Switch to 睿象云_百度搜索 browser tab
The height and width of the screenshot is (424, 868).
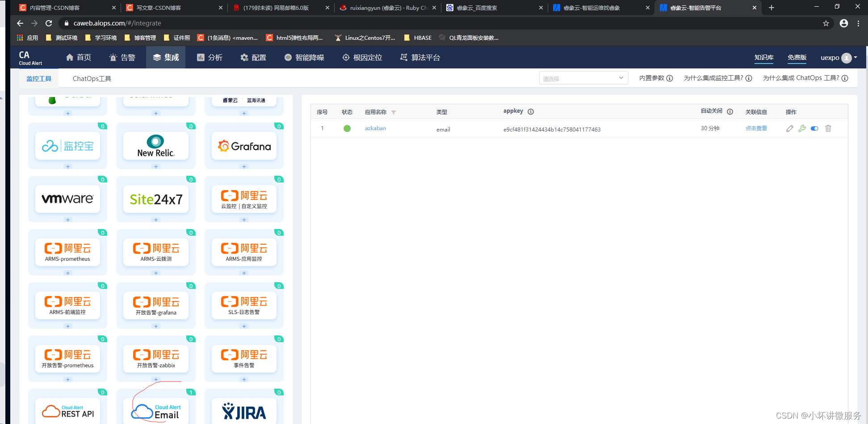pos(495,8)
